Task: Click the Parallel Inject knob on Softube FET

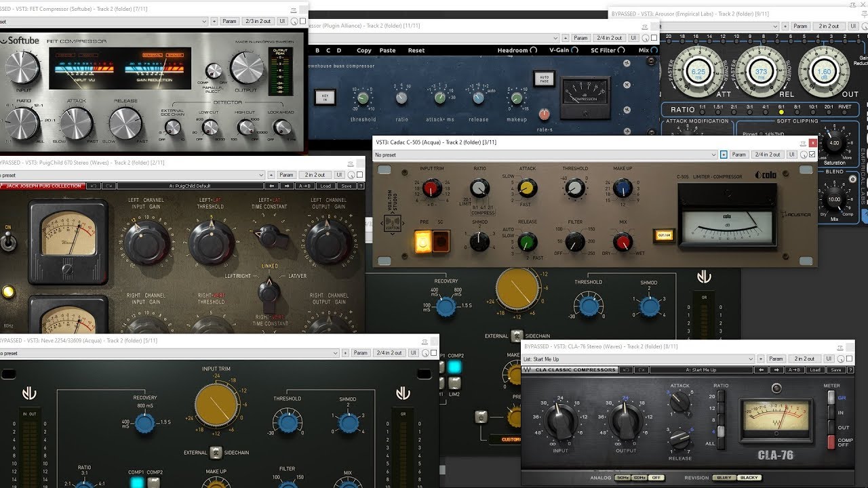Action: pyautogui.click(x=214, y=71)
